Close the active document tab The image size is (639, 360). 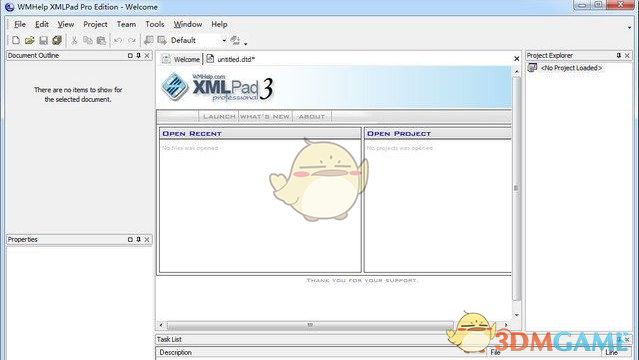pos(516,59)
